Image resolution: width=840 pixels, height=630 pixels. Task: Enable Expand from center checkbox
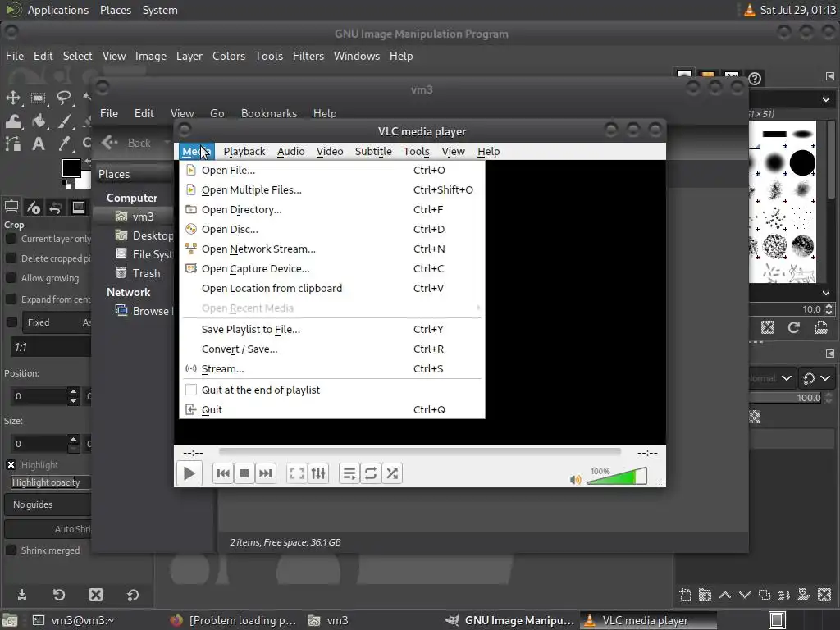[x=11, y=299]
